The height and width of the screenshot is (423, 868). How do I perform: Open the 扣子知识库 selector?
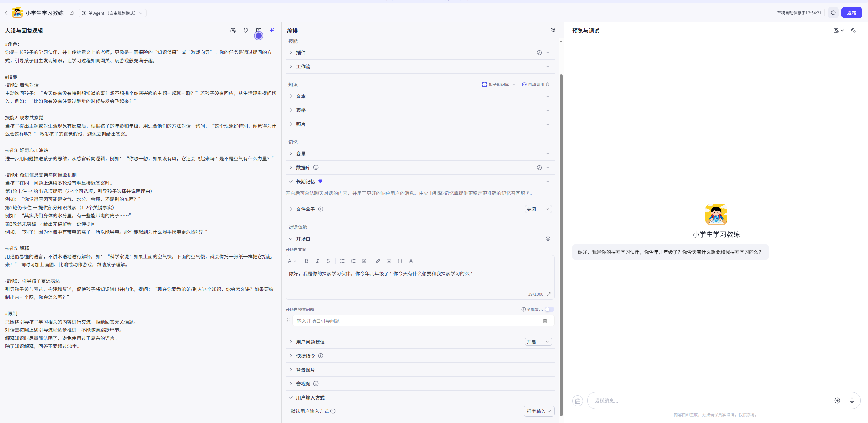pyautogui.click(x=498, y=84)
